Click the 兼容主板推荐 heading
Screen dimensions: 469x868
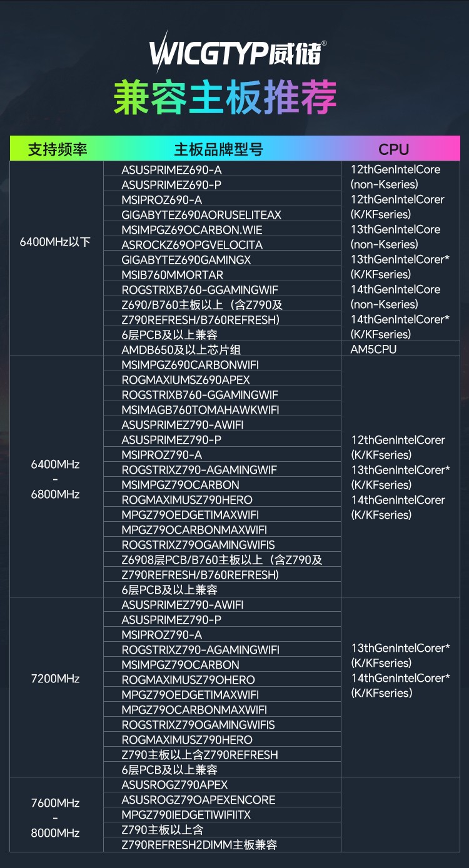[225, 97]
